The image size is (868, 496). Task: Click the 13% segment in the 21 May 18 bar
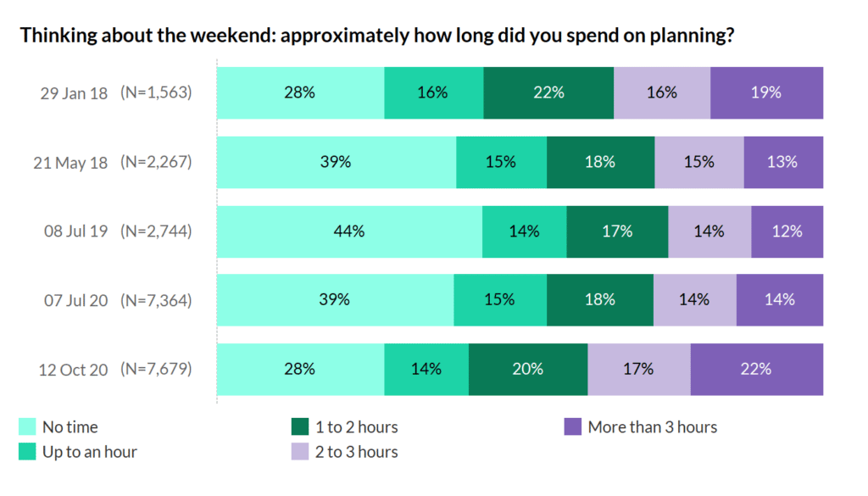tap(783, 162)
